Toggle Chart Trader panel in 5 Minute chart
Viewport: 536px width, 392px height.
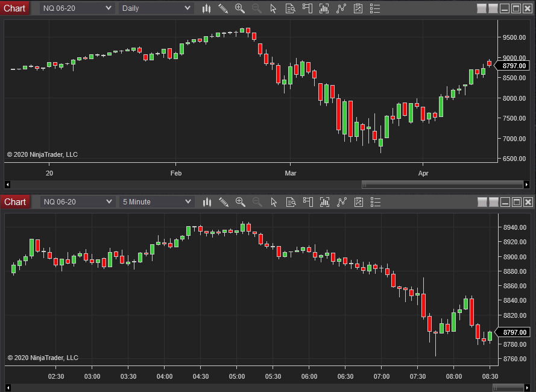(307, 201)
